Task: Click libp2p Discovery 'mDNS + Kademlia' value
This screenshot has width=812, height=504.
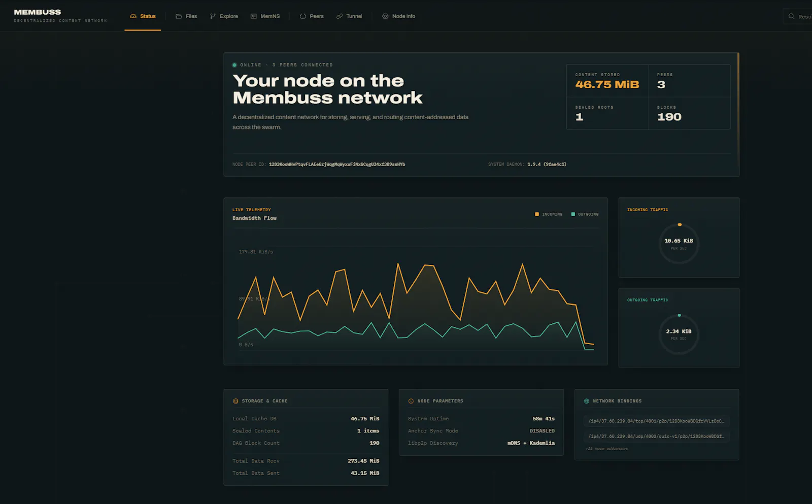Action: [531, 443]
